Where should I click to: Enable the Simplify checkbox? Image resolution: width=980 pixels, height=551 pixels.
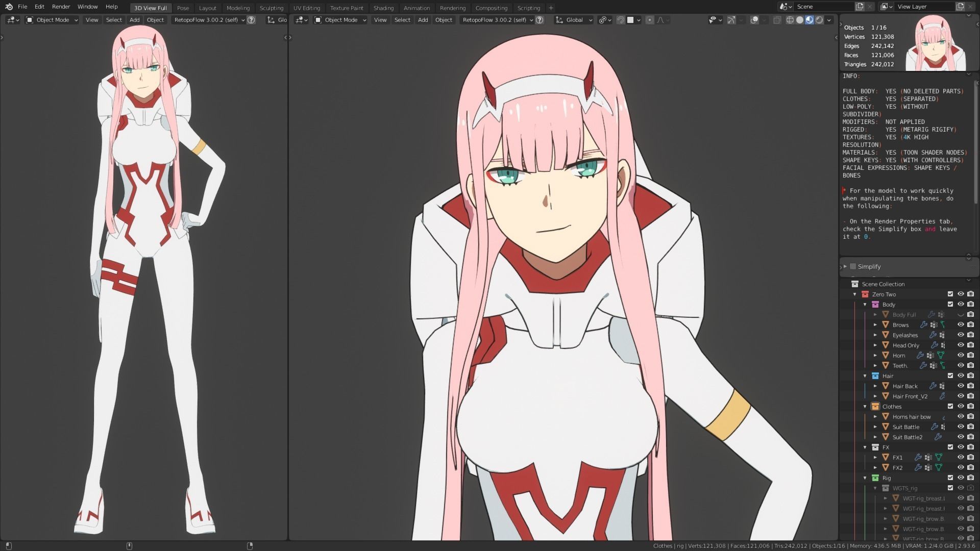[x=853, y=266]
